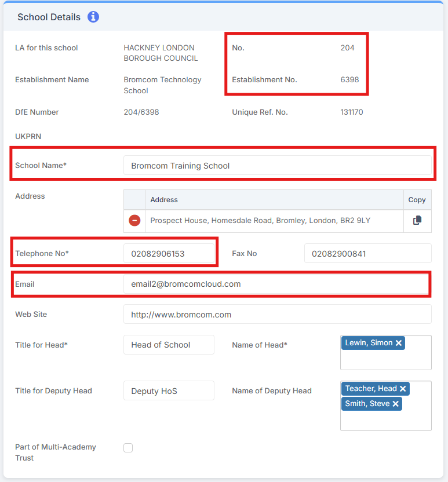Click the Address column header in table
The width and height of the screenshot is (448, 482).
[164, 200]
